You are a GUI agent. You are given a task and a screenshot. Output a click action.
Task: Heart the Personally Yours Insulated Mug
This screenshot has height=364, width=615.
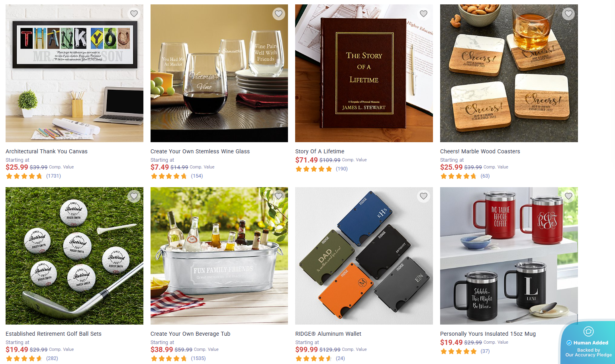coord(568,196)
